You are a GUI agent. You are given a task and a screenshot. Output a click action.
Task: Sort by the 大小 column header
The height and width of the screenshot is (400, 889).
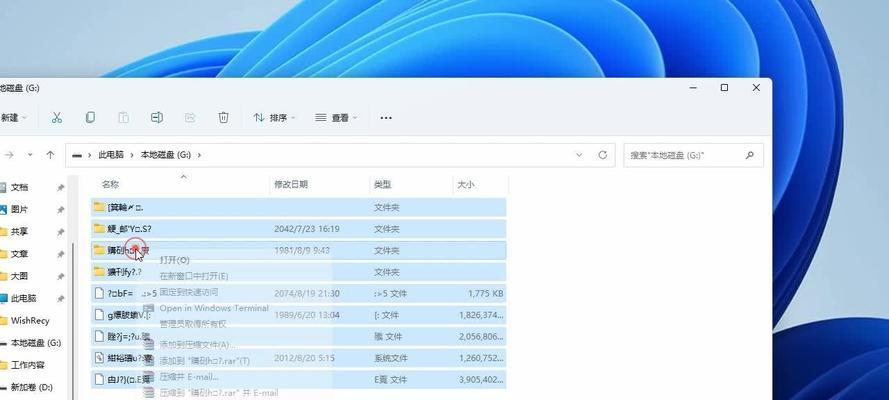click(x=465, y=184)
